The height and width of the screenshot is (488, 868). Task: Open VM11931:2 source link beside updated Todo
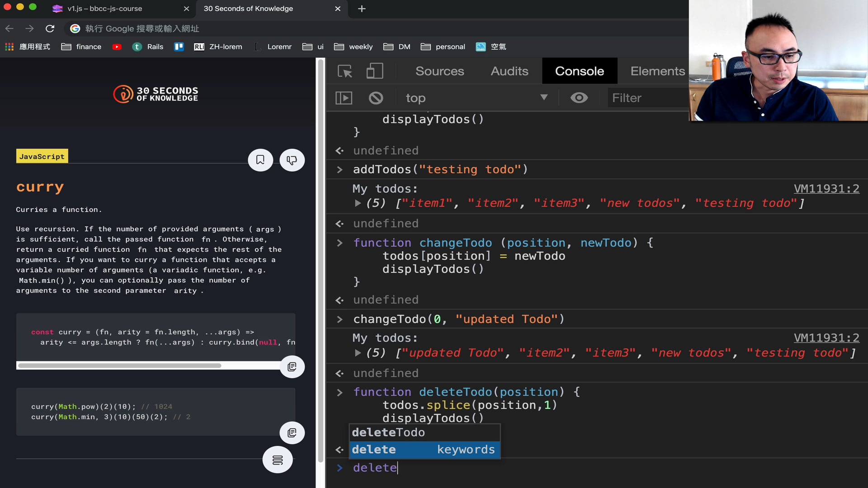coord(826,338)
